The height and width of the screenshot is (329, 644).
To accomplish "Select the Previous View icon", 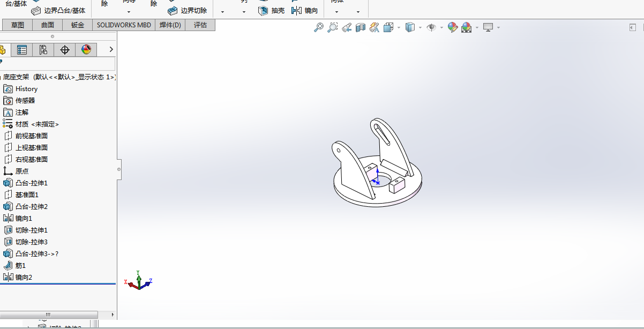I will (347, 27).
